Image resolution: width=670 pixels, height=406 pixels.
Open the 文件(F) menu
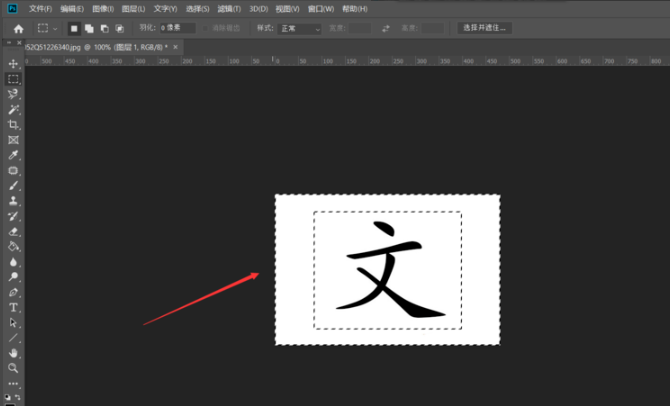point(41,8)
